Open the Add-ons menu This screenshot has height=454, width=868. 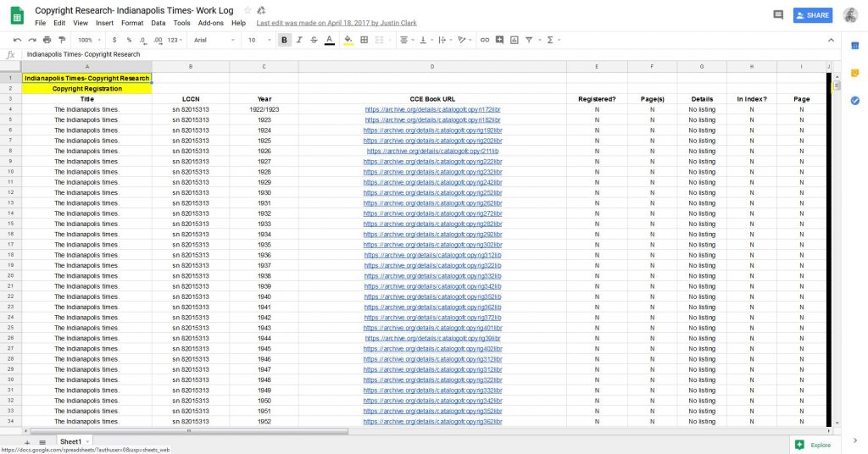(x=211, y=23)
